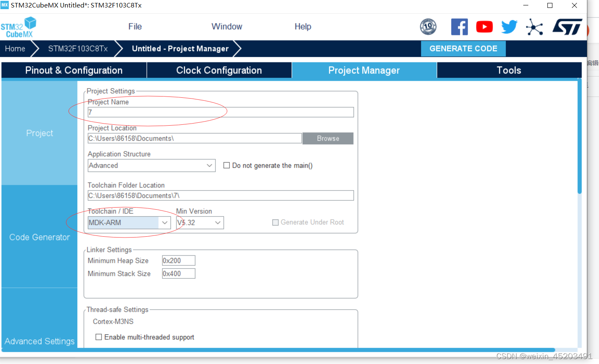Open the YouTube icon link
Viewport: 599px width, 364px height.
pyautogui.click(x=484, y=27)
